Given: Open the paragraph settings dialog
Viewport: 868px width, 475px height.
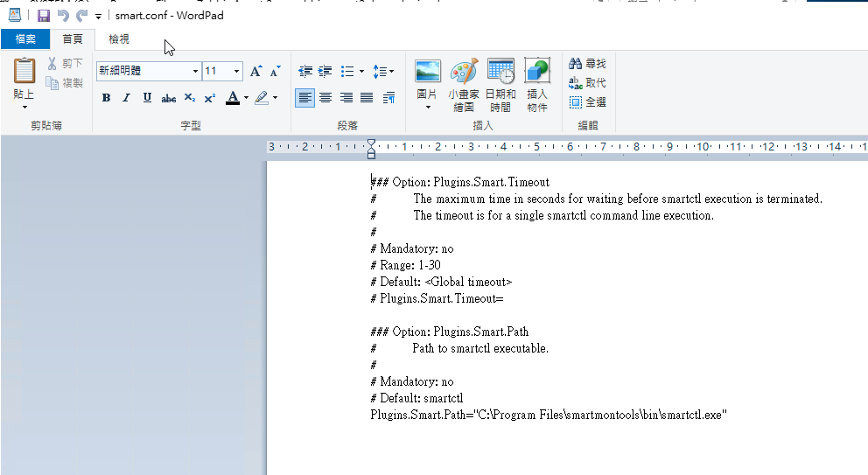Looking at the screenshot, I should (x=388, y=98).
